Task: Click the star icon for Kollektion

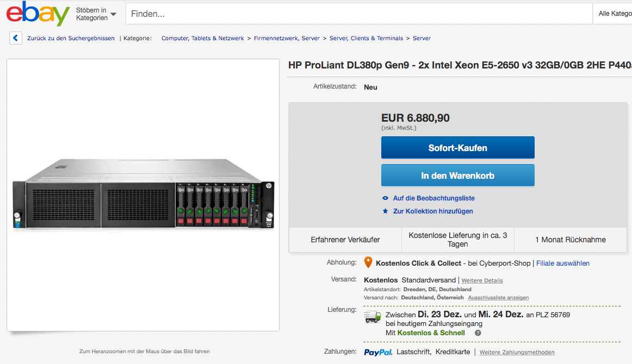Action: coord(385,211)
